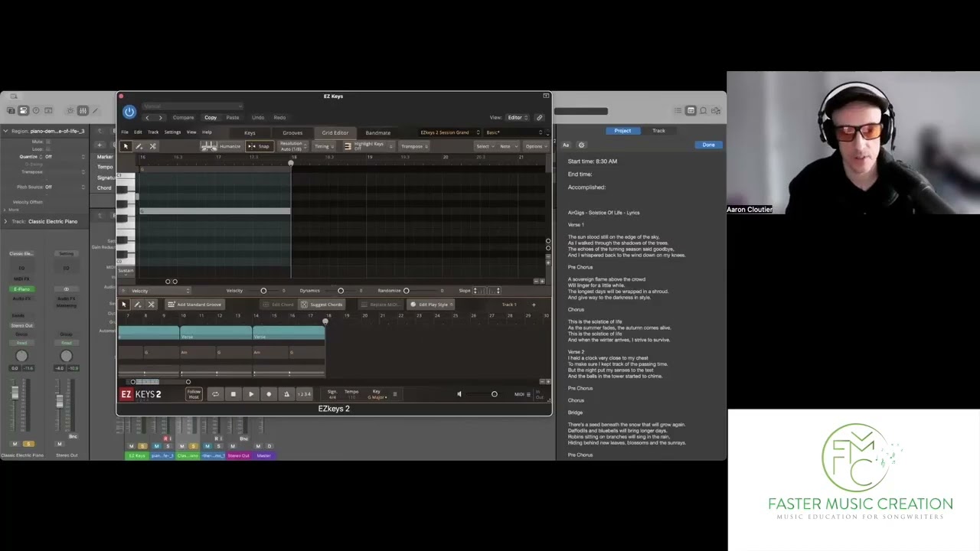Open the Select dropdown in grid editor
The height and width of the screenshot is (551, 980).
click(x=485, y=146)
